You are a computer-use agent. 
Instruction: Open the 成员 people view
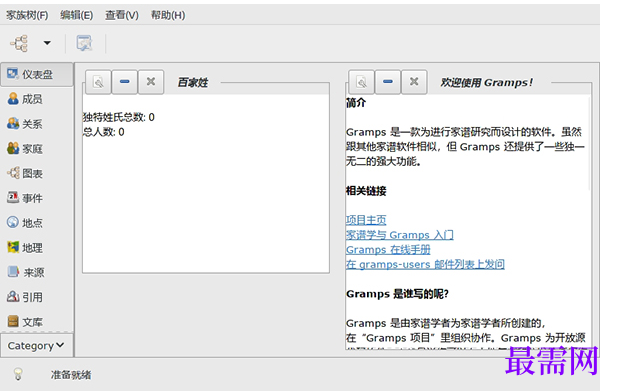[25, 99]
